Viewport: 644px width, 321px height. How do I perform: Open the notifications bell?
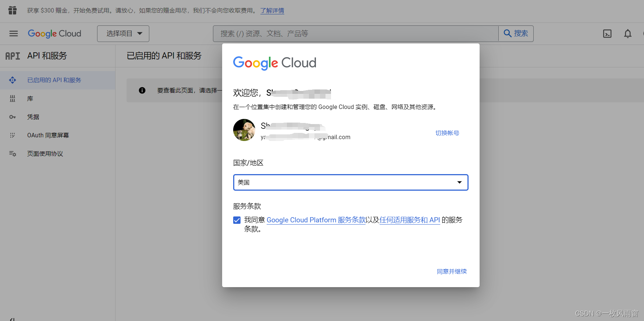tap(628, 34)
